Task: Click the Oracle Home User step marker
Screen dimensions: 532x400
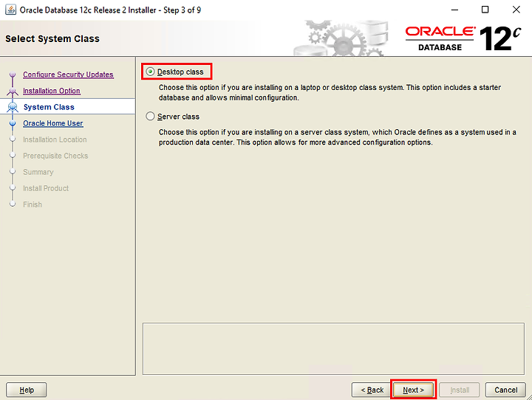Action: [13, 123]
